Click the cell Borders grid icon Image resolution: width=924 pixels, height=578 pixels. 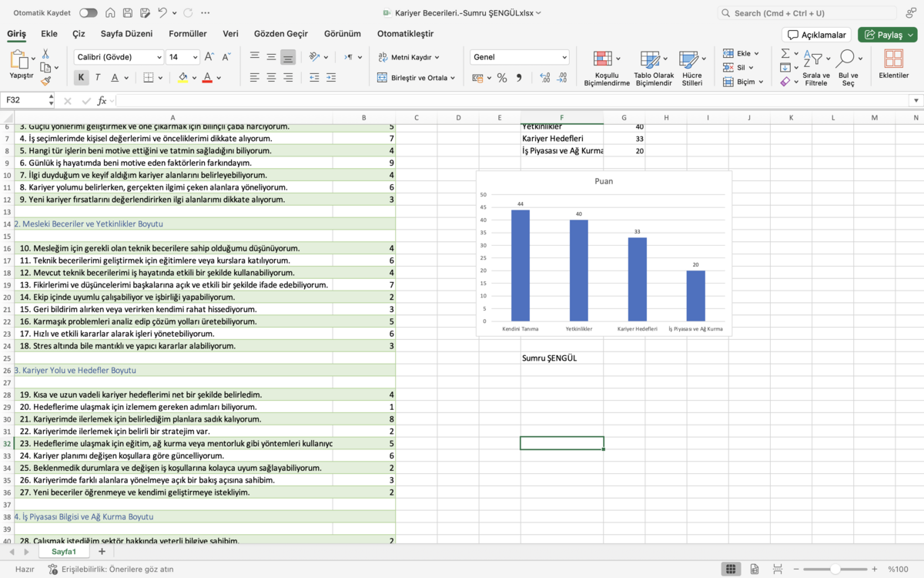[149, 78]
